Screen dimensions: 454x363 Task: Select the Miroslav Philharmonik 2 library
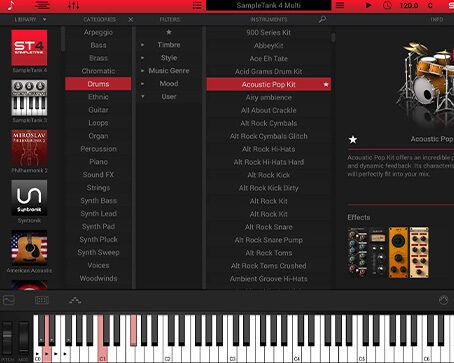tap(29, 148)
